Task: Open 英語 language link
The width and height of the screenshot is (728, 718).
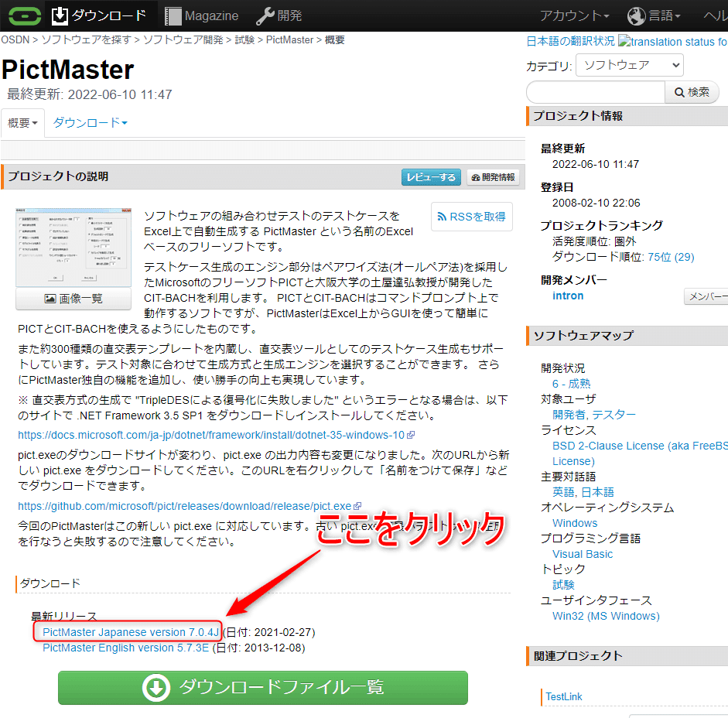Action: [x=563, y=492]
